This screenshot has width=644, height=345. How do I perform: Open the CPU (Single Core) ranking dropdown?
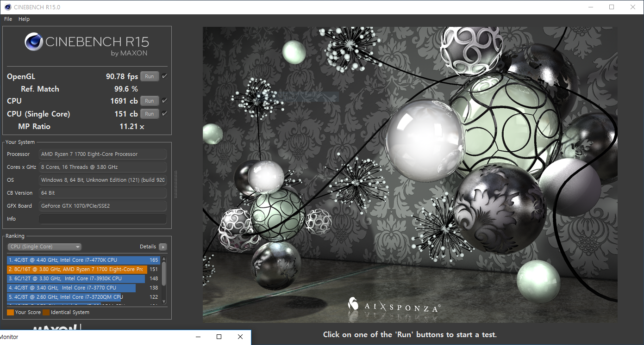pos(44,247)
